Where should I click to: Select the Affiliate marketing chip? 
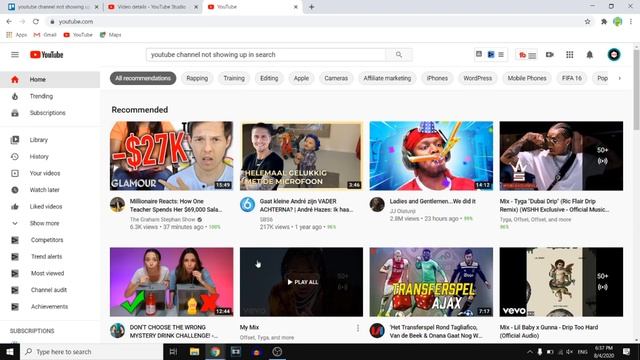(x=387, y=78)
